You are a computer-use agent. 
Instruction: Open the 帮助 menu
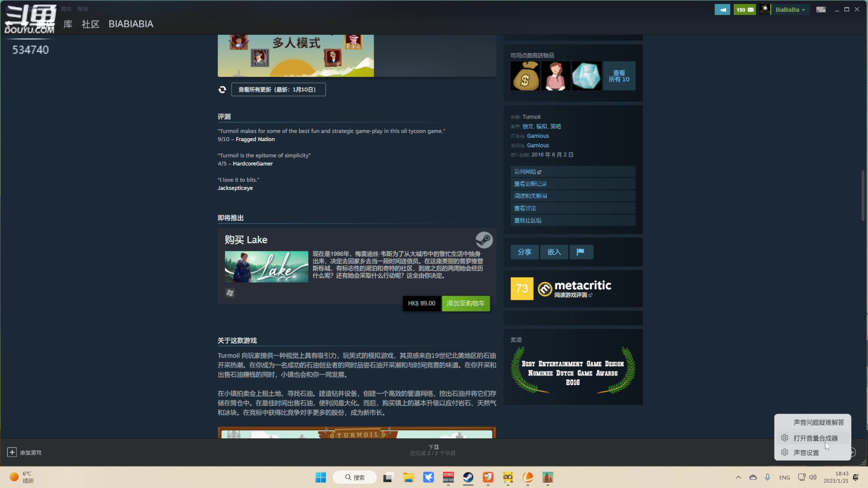(x=83, y=9)
